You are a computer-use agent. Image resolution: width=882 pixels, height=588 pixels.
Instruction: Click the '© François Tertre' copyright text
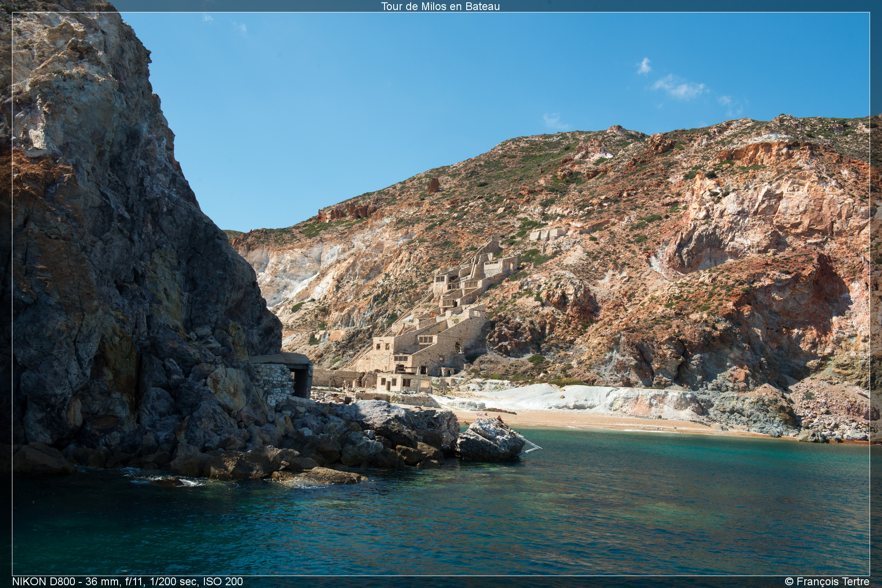click(827, 582)
